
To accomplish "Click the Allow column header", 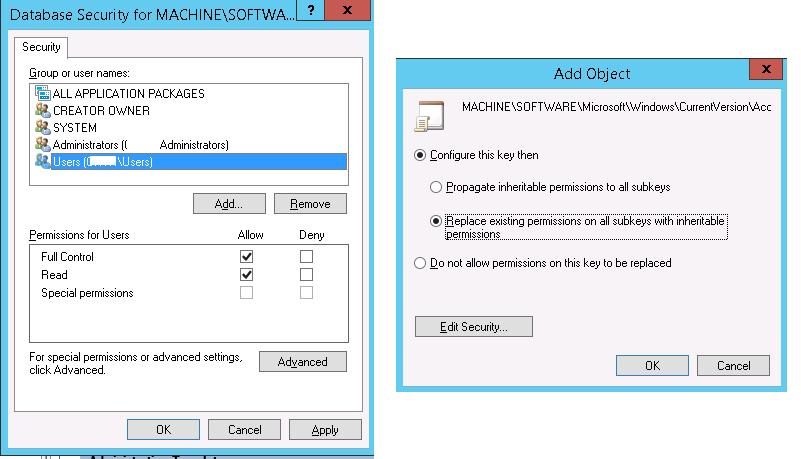I will [250, 235].
